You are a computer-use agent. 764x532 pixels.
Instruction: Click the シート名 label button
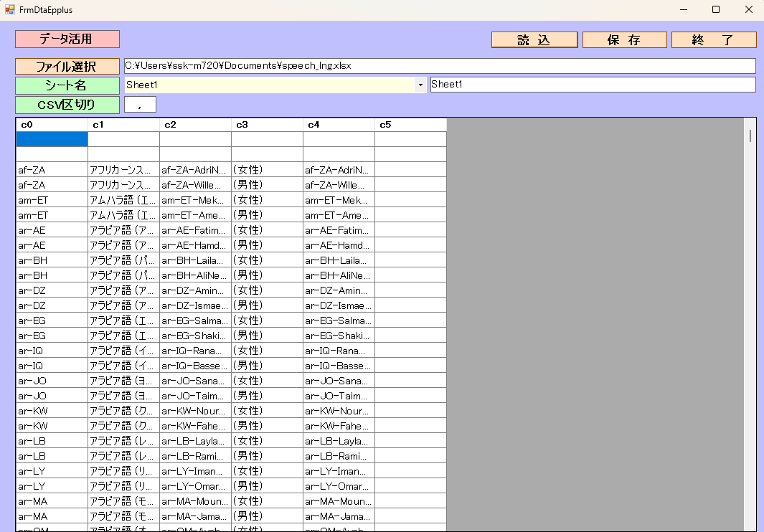[67, 85]
